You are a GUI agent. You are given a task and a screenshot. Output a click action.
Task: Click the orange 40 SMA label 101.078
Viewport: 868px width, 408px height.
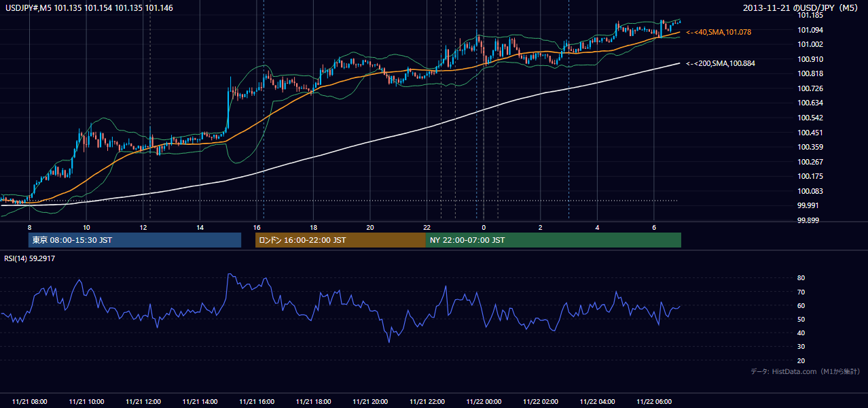(719, 32)
